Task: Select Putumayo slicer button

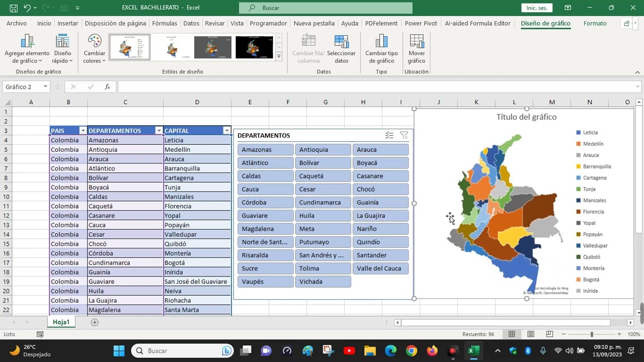Action: pos(323,242)
